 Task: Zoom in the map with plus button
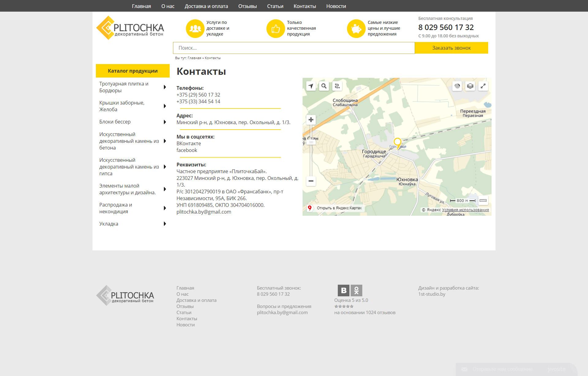[311, 120]
